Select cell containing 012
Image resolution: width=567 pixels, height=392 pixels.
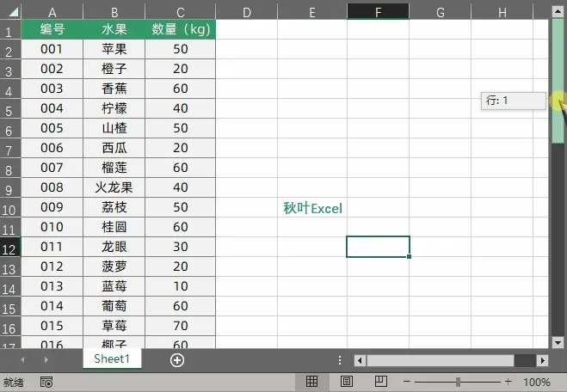tap(52, 266)
